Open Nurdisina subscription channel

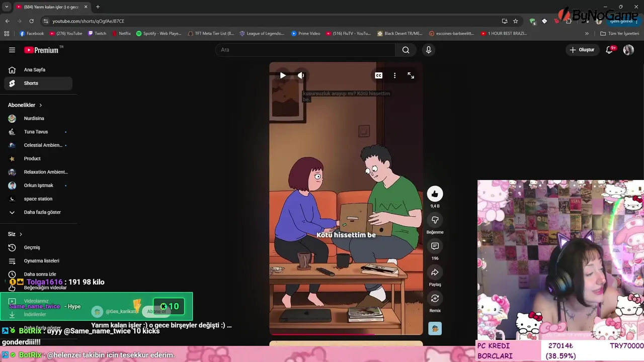[x=38, y=118]
